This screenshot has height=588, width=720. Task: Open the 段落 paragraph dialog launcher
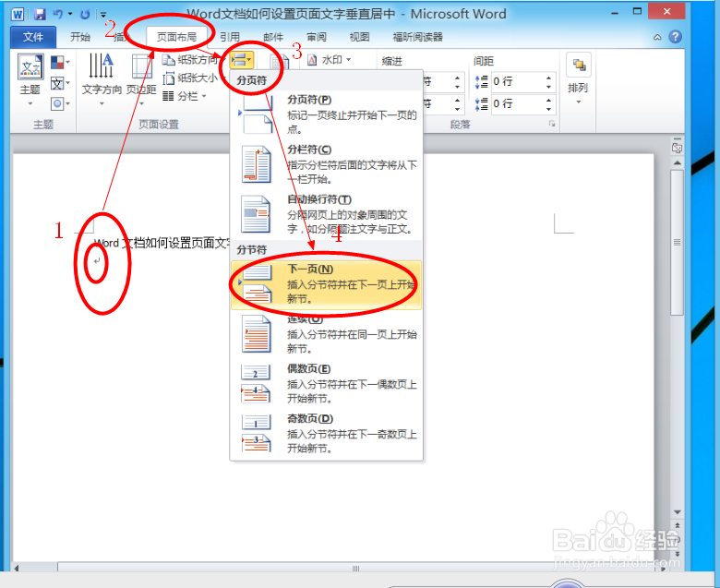pos(552,124)
